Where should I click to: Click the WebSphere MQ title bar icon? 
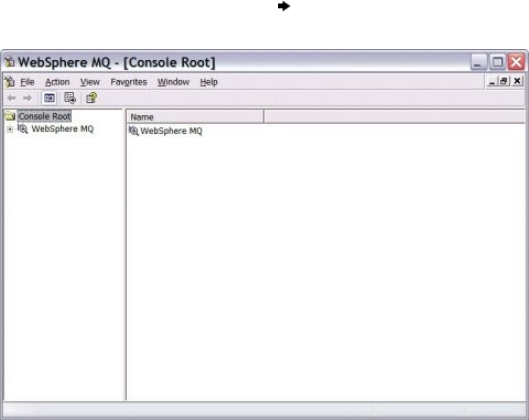click(9, 62)
